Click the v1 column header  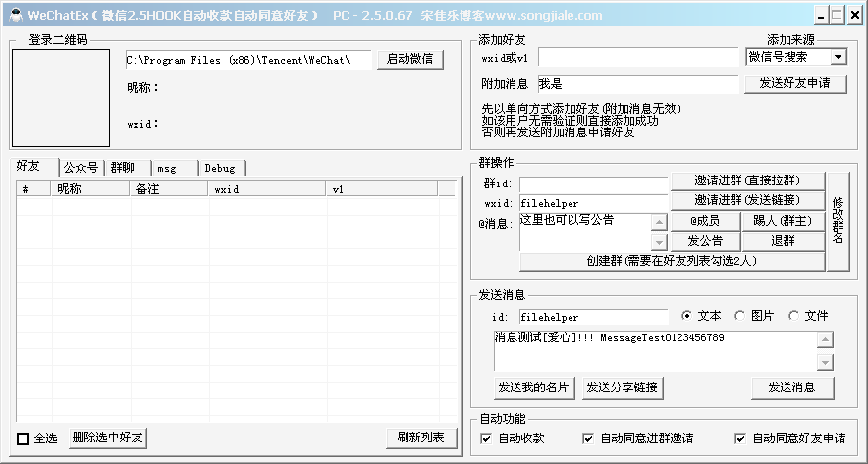tap(382, 189)
